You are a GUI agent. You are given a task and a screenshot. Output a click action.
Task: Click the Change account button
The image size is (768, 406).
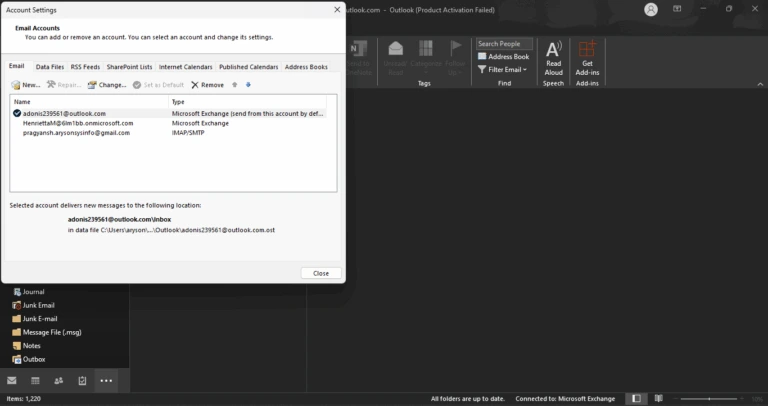[x=107, y=85]
